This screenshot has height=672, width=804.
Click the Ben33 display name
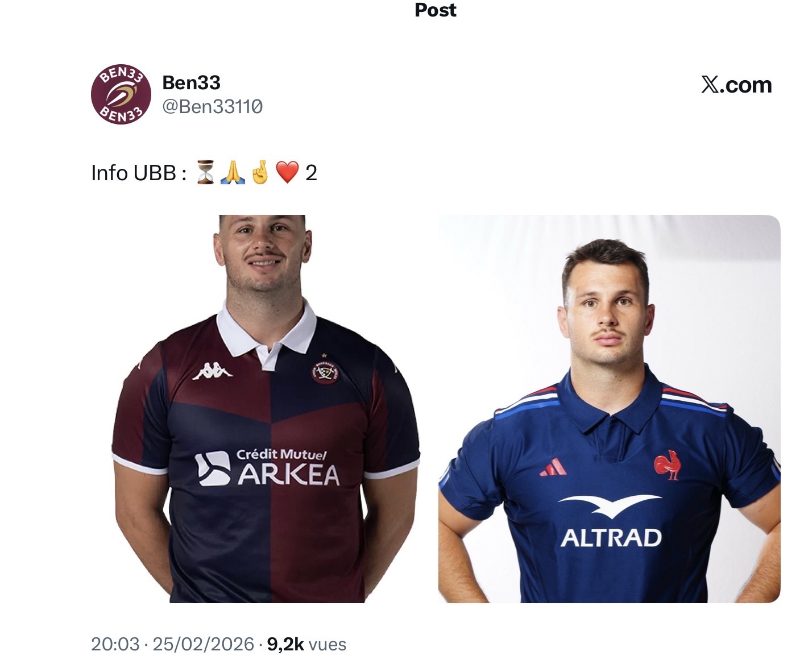point(191,83)
